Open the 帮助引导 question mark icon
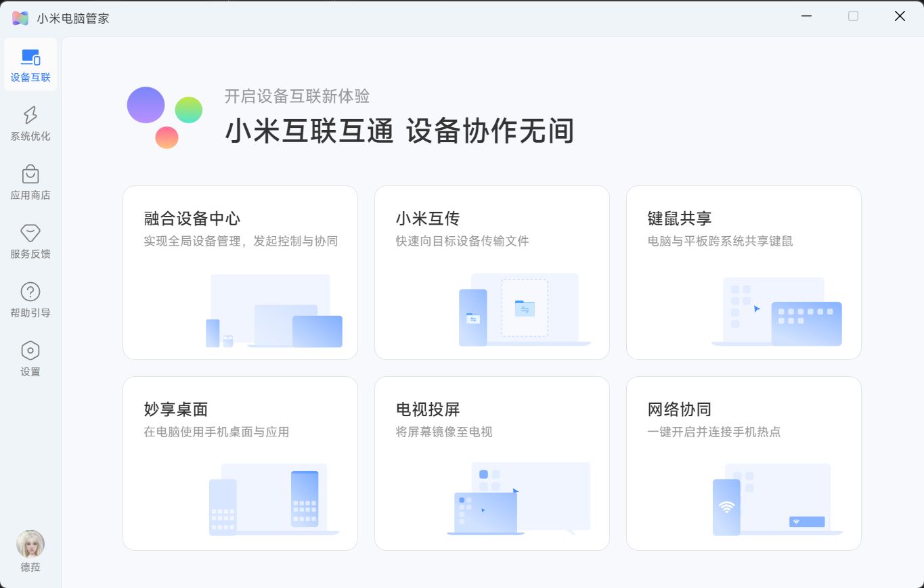 pyautogui.click(x=30, y=292)
